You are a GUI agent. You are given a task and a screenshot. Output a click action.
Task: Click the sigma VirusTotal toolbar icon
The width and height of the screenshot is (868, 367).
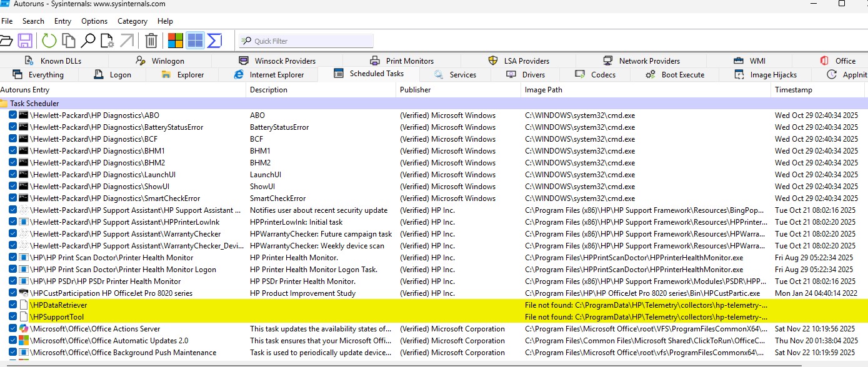point(214,40)
